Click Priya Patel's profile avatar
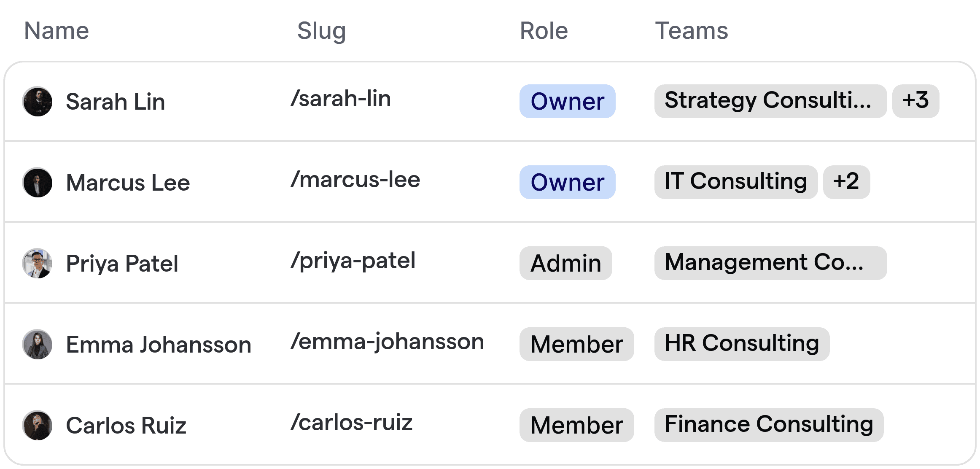980x469 pixels. click(37, 263)
